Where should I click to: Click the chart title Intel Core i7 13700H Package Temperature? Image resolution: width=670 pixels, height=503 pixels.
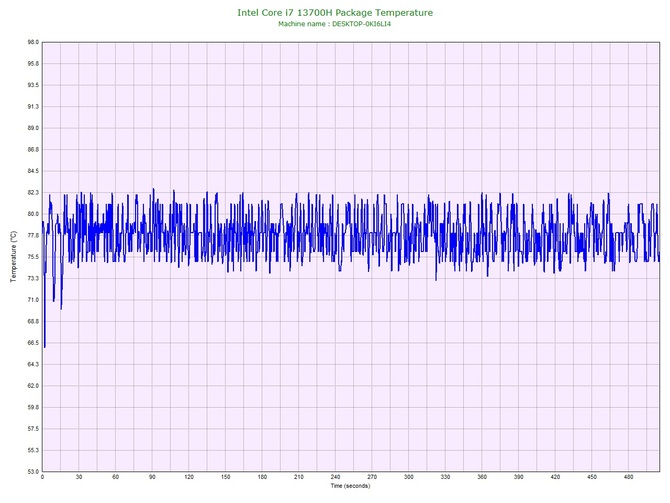[335, 12]
